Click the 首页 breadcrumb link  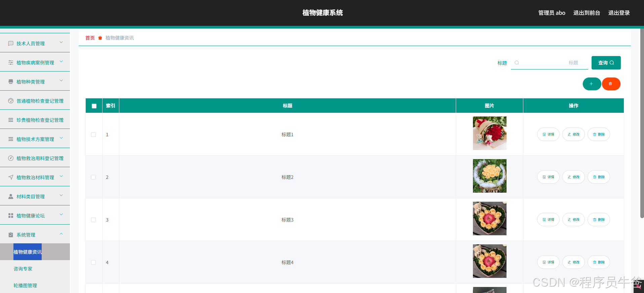pyautogui.click(x=90, y=38)
